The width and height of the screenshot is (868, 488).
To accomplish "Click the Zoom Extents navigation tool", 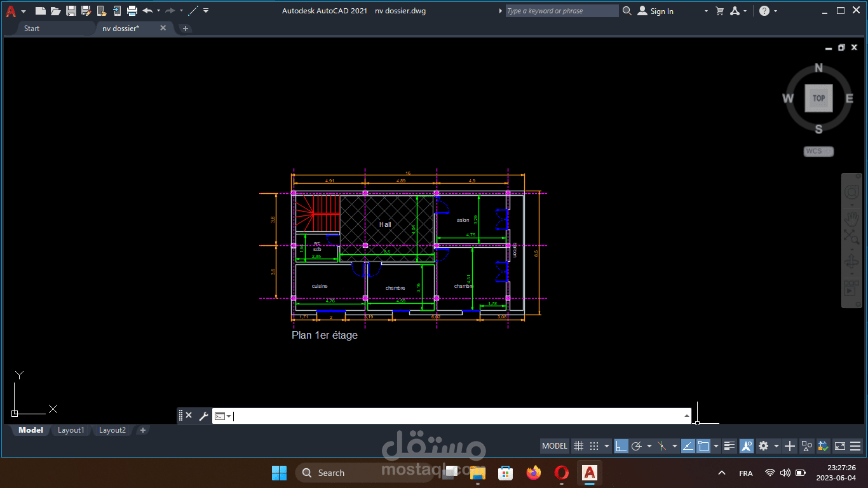I will pos(851,237).
